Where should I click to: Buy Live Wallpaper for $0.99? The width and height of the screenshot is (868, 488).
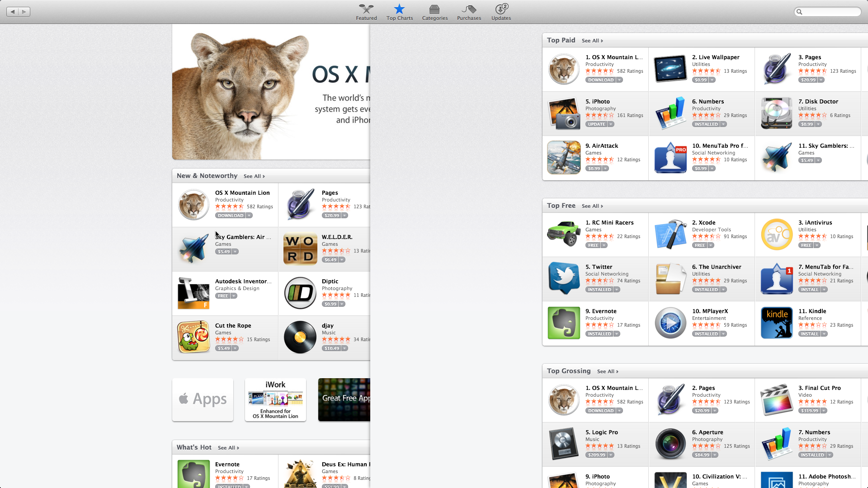point(700,80)
